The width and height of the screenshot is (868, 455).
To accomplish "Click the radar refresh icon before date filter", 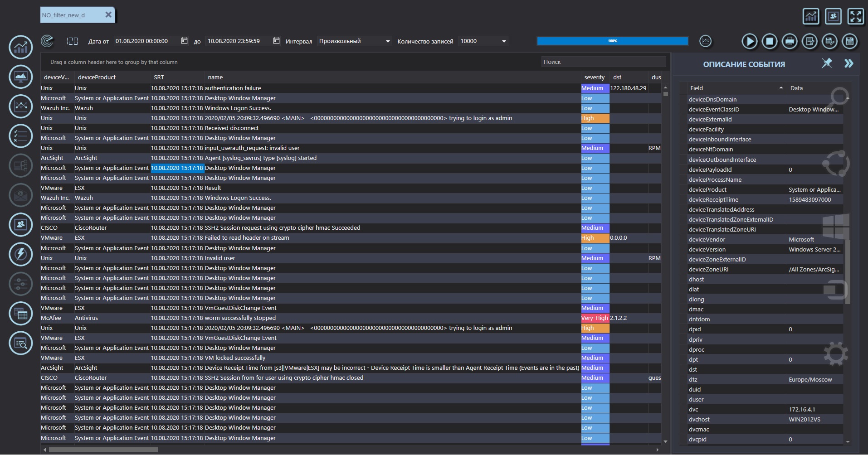I will click(x=47, y=41).
